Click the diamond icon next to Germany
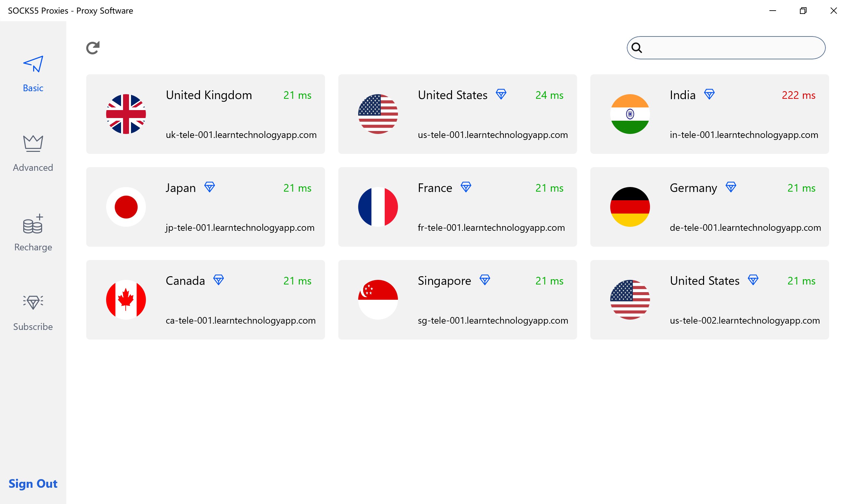Screen dimensions: 849x504 [731, 187]
